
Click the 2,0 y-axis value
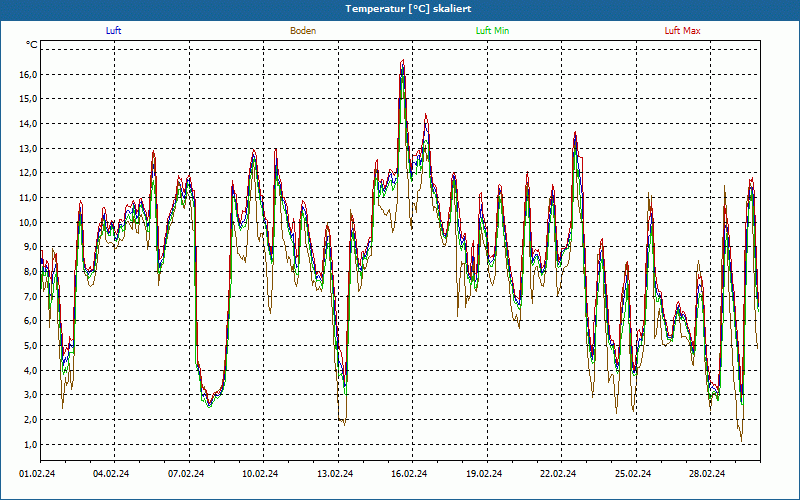pyautogui.click(x=30, y=419)
